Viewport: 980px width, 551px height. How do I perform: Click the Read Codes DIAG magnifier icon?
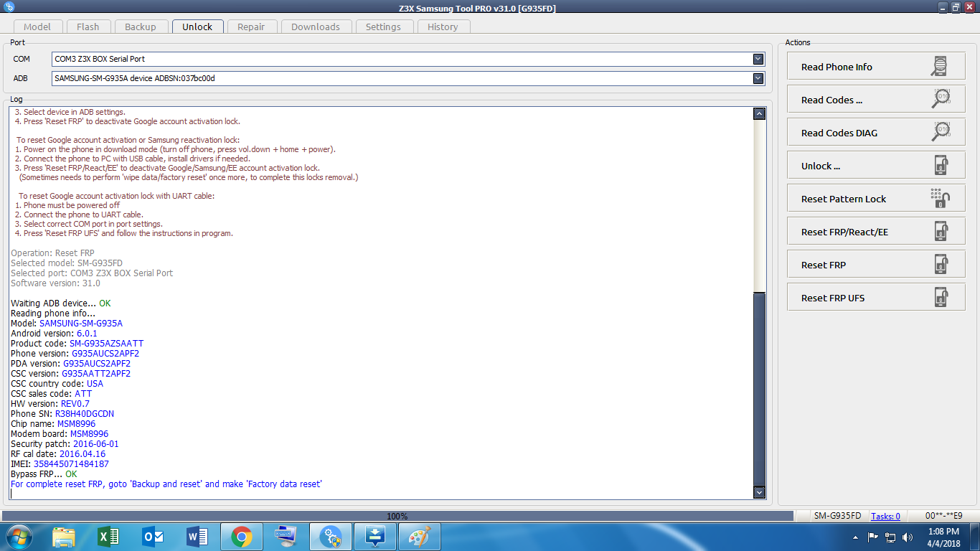[941, 132]
